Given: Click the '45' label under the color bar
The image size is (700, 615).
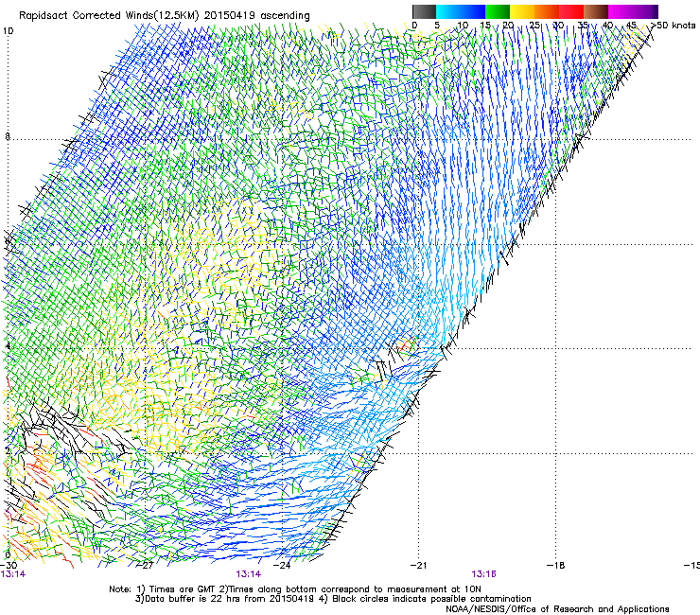Looking at the screenshot, I should [631, 25].
